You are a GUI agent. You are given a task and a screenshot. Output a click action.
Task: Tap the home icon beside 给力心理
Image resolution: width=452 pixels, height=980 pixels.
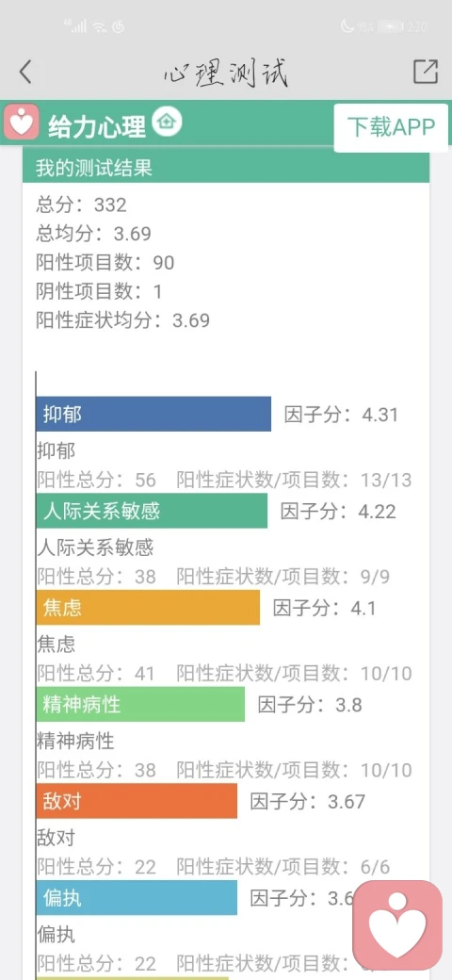[167, 122]
